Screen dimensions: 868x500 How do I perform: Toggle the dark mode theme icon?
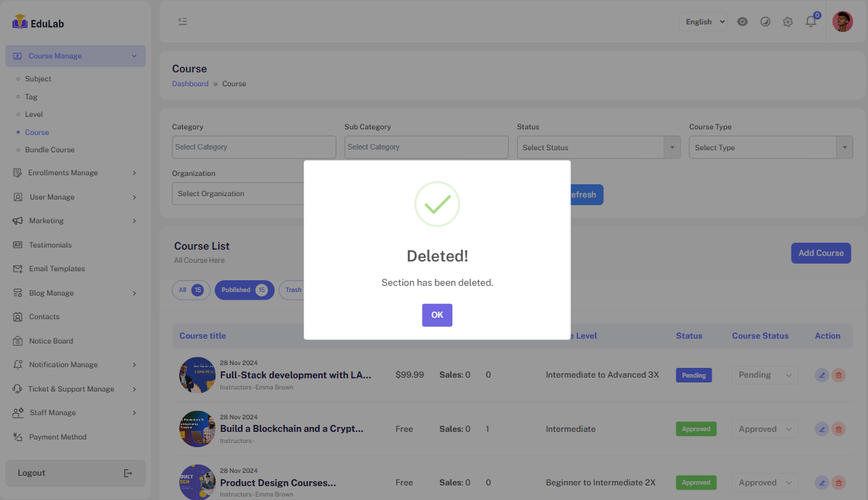click(x=765, y=22)
